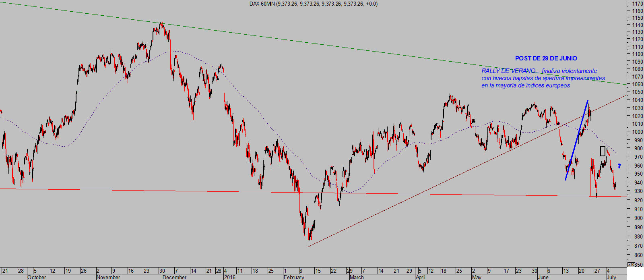Image resolution: width=644 pixels, height=280 pixels.
Task: Click the November month label
Action: point(108,277)
